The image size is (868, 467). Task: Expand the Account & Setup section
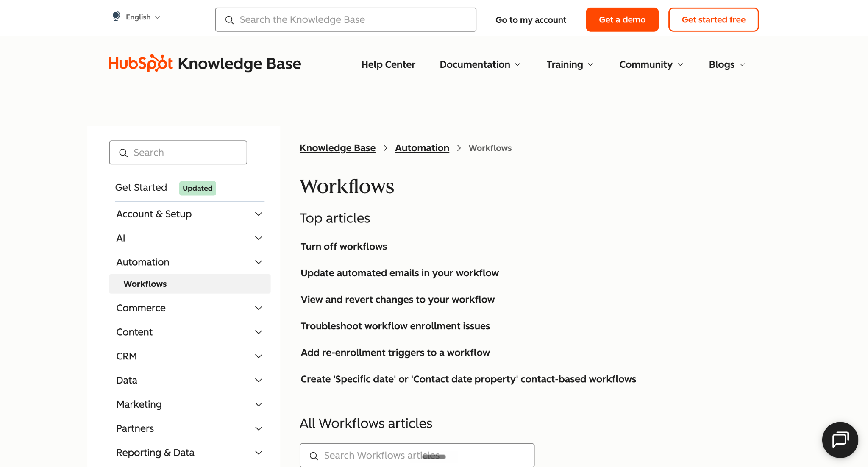point(189,214)
